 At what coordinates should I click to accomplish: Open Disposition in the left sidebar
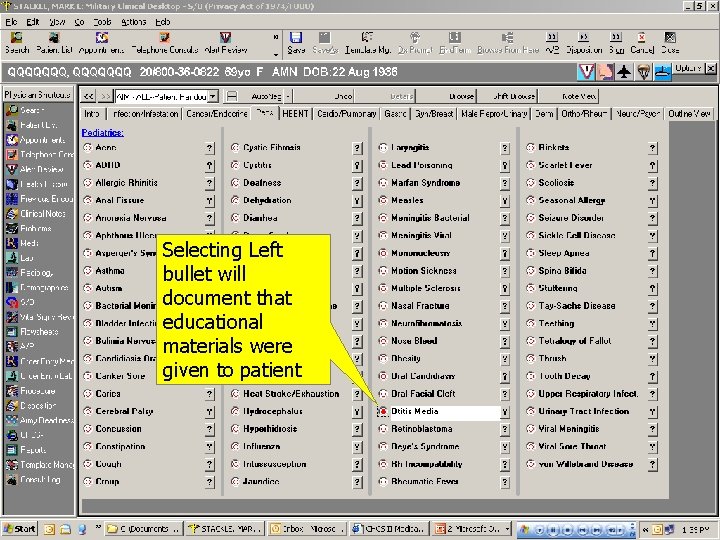tap(31, 405)
